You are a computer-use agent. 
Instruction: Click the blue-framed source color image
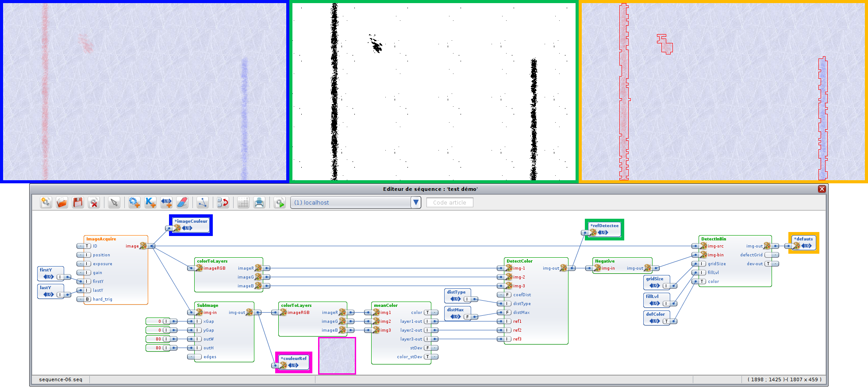(145, 92)
